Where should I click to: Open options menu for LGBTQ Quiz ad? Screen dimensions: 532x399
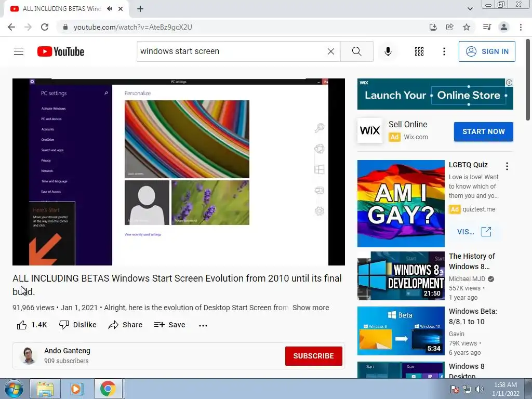[x=507, y=166]
